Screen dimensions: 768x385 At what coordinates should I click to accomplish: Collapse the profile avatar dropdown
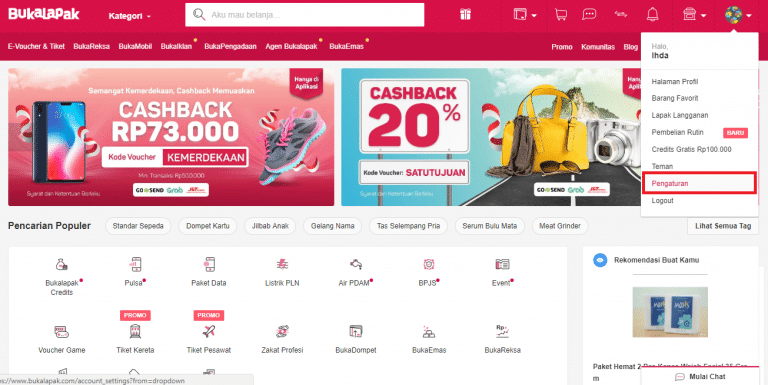(738, 15)
